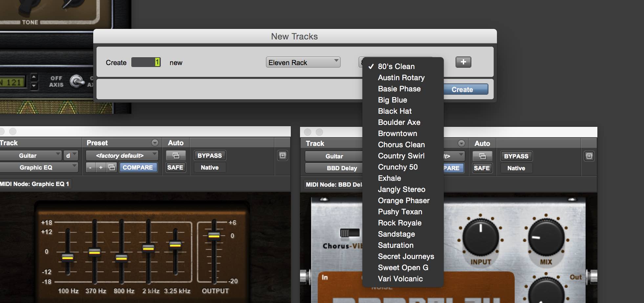Viewport: 644px width, 303px height.
Task: Open BBD Delay plug-in selector dropdown
Action: click(x=334, y=168)
